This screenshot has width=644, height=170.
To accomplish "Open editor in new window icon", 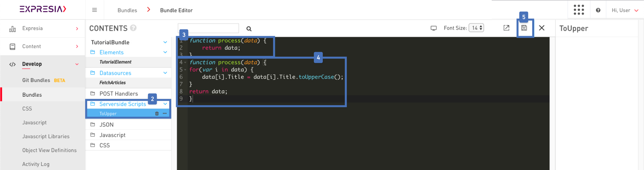I will point(506,28).
